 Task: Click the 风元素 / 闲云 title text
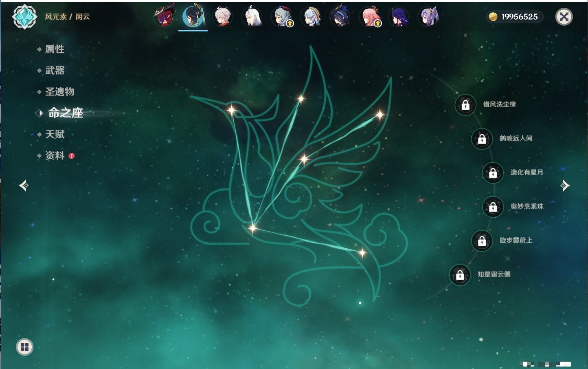67,17
